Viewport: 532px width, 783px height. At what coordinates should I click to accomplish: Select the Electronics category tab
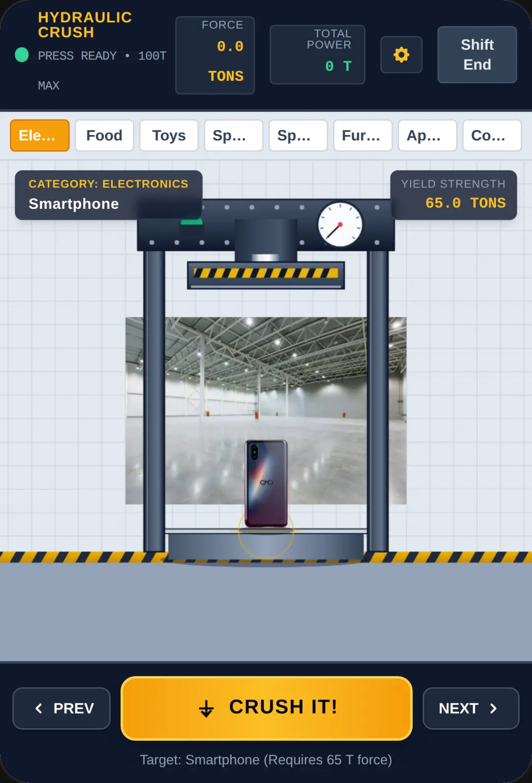tap(39, 135)
